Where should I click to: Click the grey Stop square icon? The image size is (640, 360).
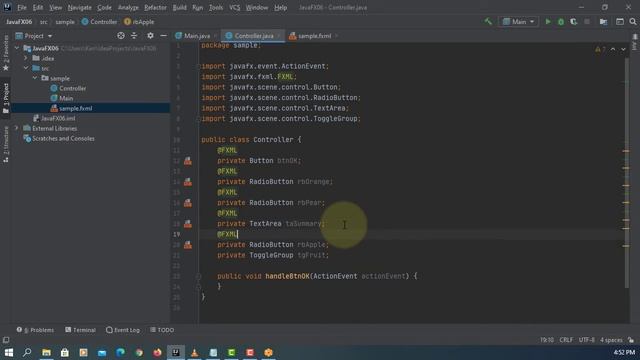click(x=587, y=22)
